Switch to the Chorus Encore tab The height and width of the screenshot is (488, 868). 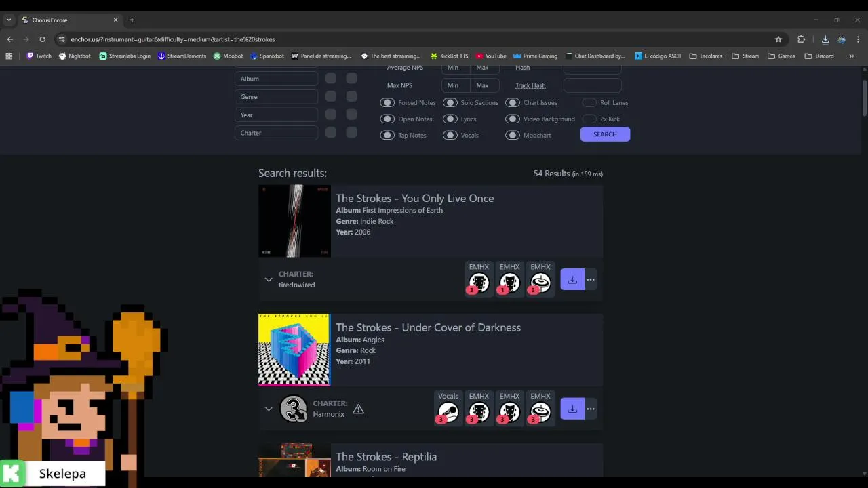69,20
